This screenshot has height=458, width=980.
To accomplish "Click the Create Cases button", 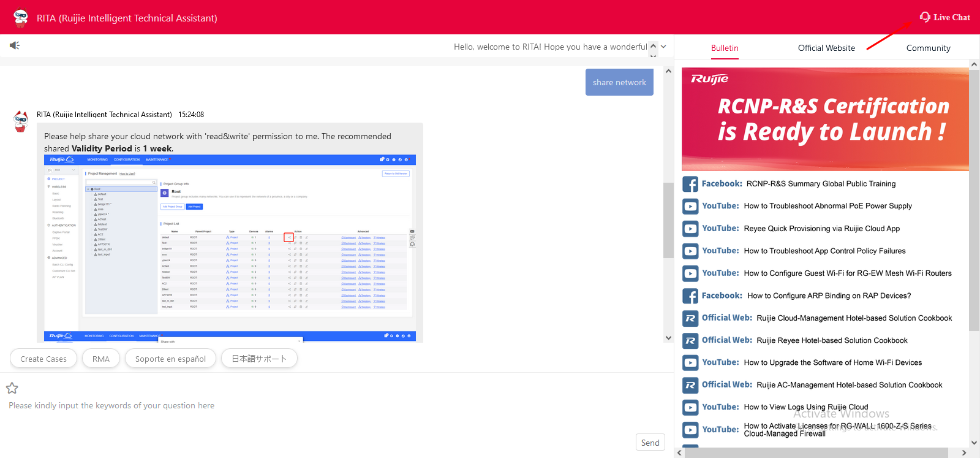I will [x=43, y=359].
